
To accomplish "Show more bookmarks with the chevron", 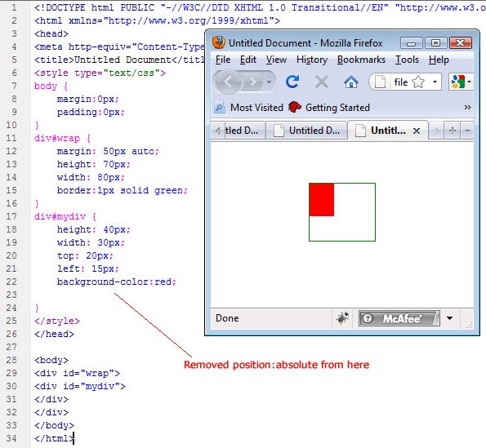I will tap(467, 108).
